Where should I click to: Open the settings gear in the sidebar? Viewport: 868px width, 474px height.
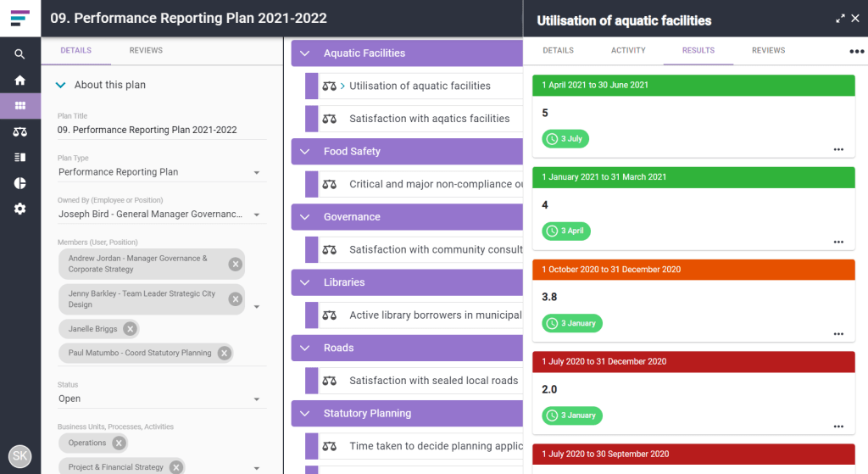pos(20,209)
